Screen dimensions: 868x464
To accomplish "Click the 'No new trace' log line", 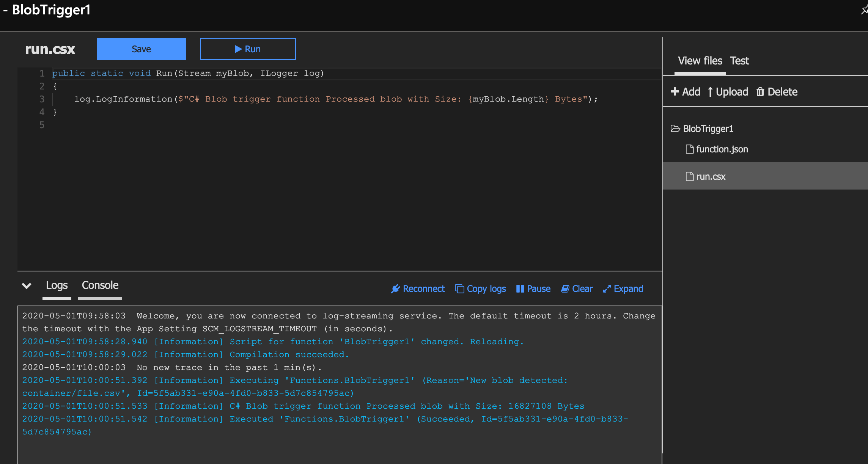I will click(x=172, y=368).
